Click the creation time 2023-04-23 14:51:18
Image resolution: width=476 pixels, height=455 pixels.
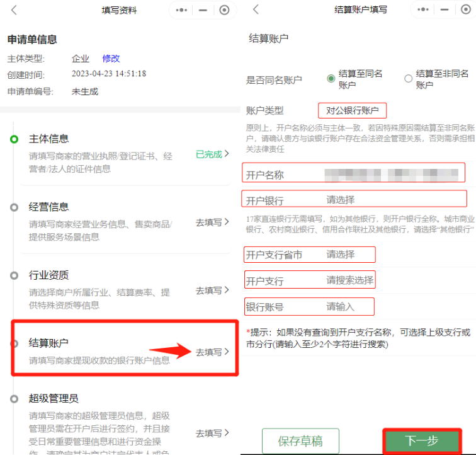point(109,74)
